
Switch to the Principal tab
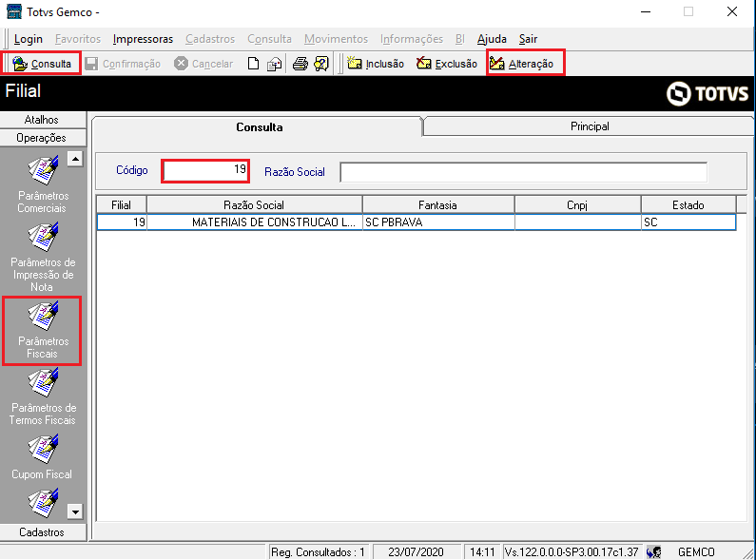pos(590,126)
